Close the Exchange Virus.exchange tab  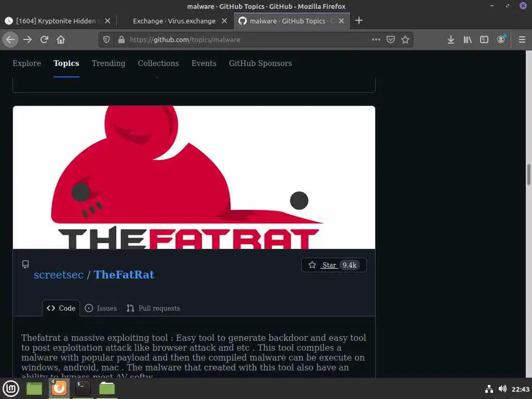tap(224, 21)
